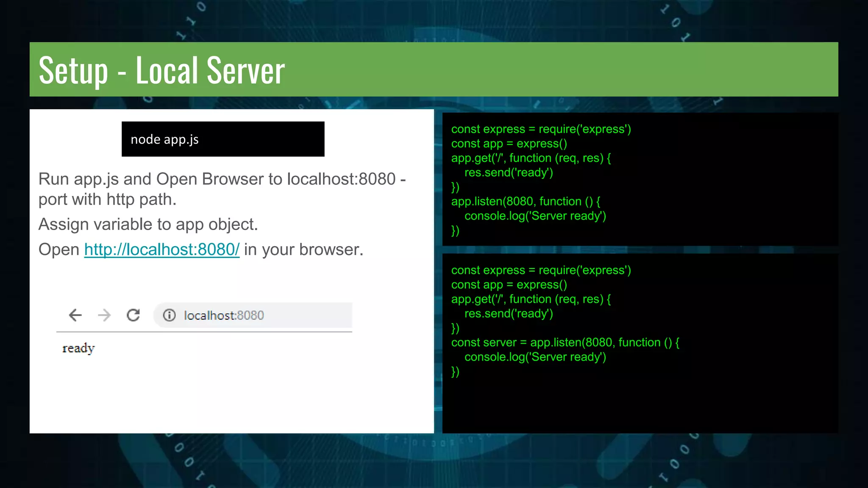Click first block 'res.send('ready')' line

(509, 172)
